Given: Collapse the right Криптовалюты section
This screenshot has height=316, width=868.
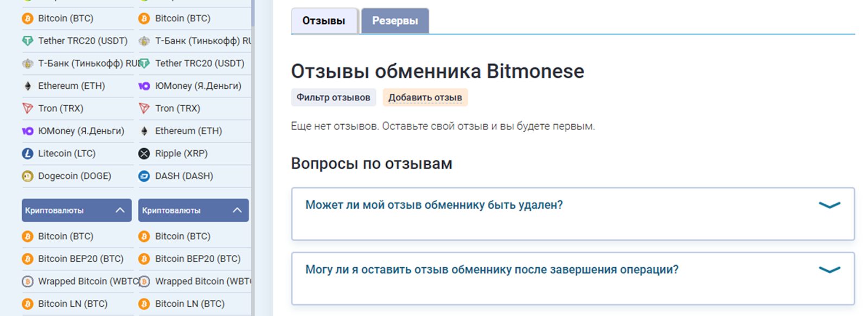Looking at the screenshot, I should [237, 210].
